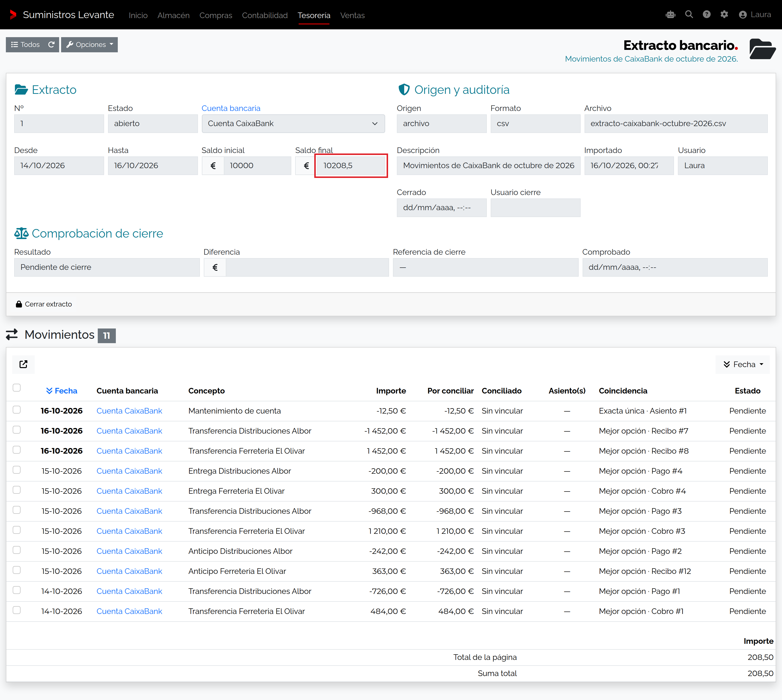Click the Desde date field
The image size is (782, 700).
(59, 166)
